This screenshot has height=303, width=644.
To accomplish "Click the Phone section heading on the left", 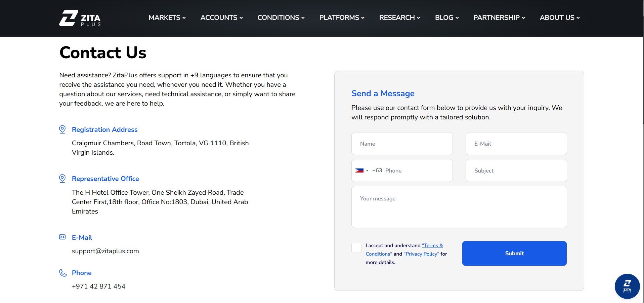I will [82, 273].
